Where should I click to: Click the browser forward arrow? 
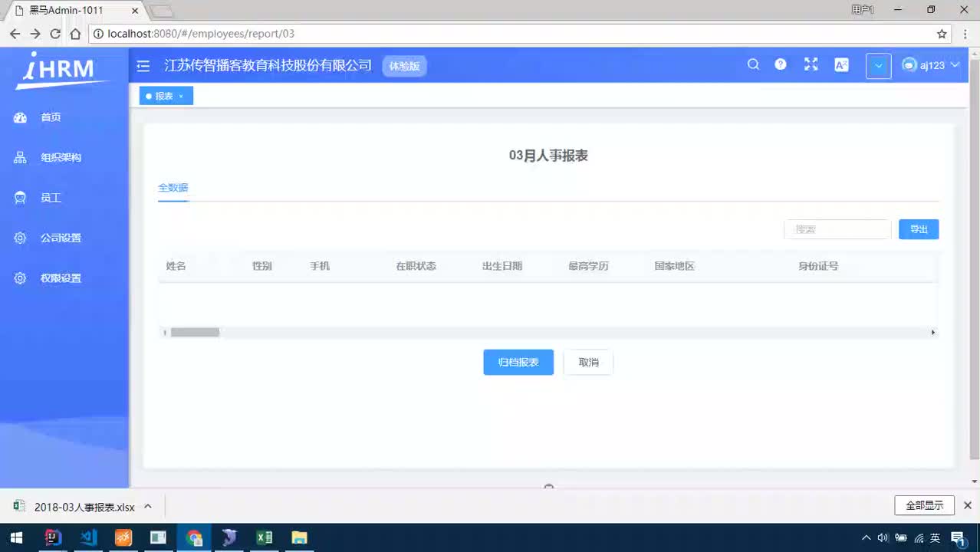pos(35,34)
